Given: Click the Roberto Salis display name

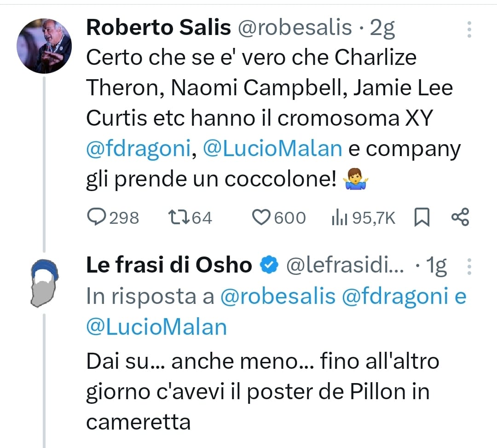Looking at the screenshot, I should pyautogui.click(x=158, y=28).
